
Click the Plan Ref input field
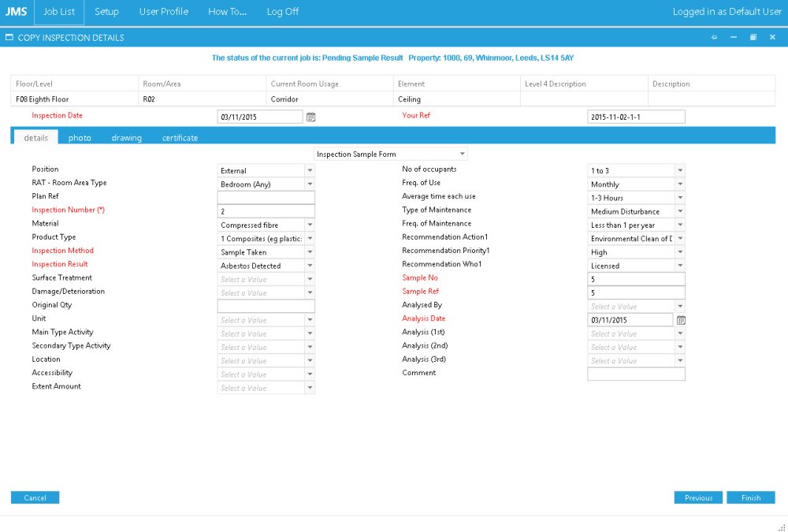[x=266, y=198]
